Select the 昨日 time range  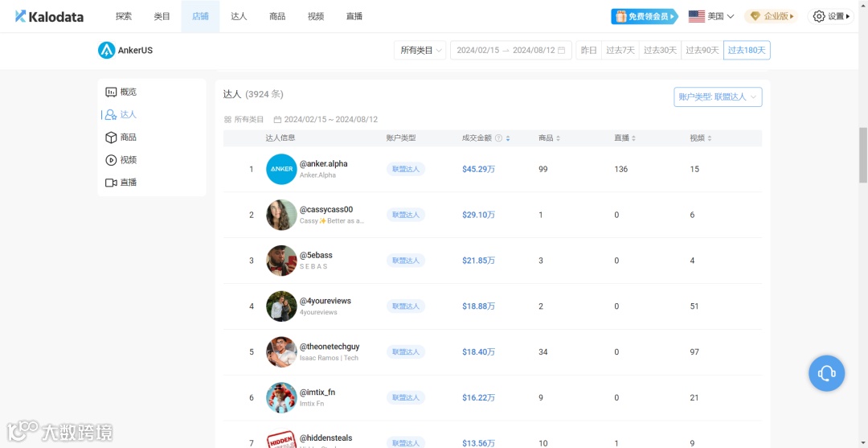pos(588,51)
